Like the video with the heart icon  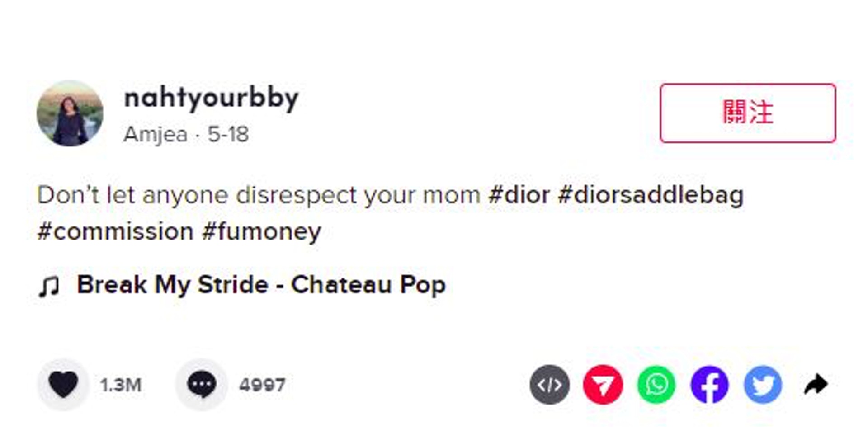[x=63, y=385]
